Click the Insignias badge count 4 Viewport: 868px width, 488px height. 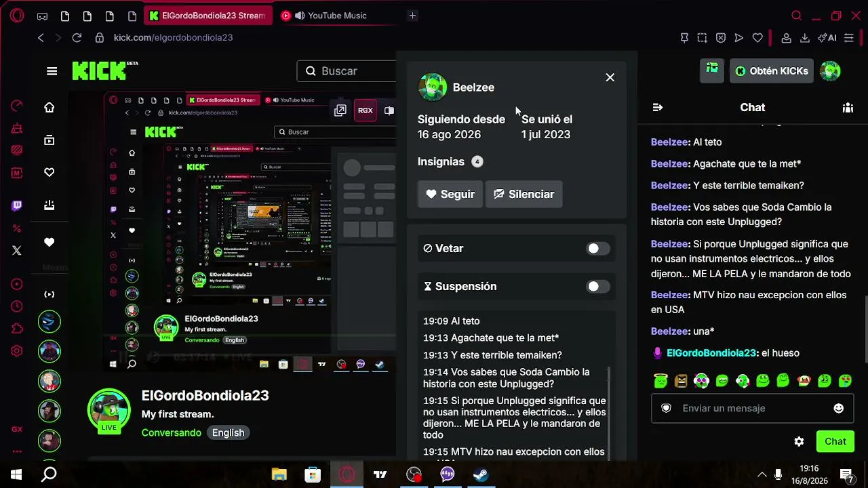477,162
